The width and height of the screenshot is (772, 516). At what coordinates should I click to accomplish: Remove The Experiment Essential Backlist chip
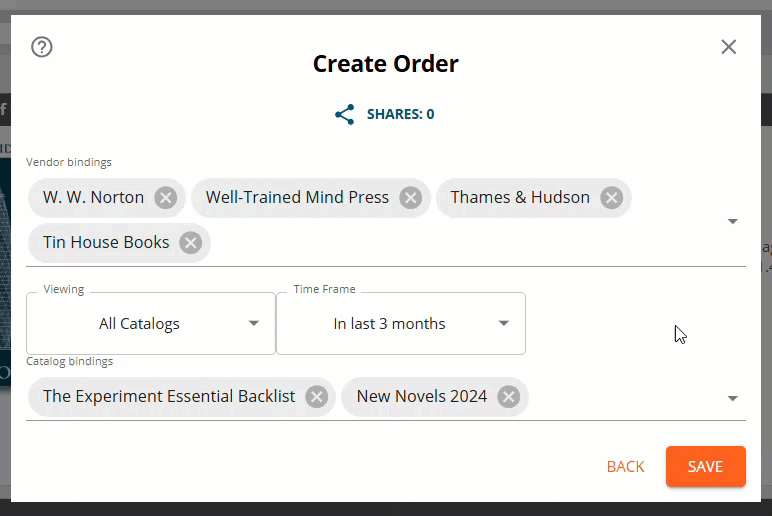(x=316, y=397)
